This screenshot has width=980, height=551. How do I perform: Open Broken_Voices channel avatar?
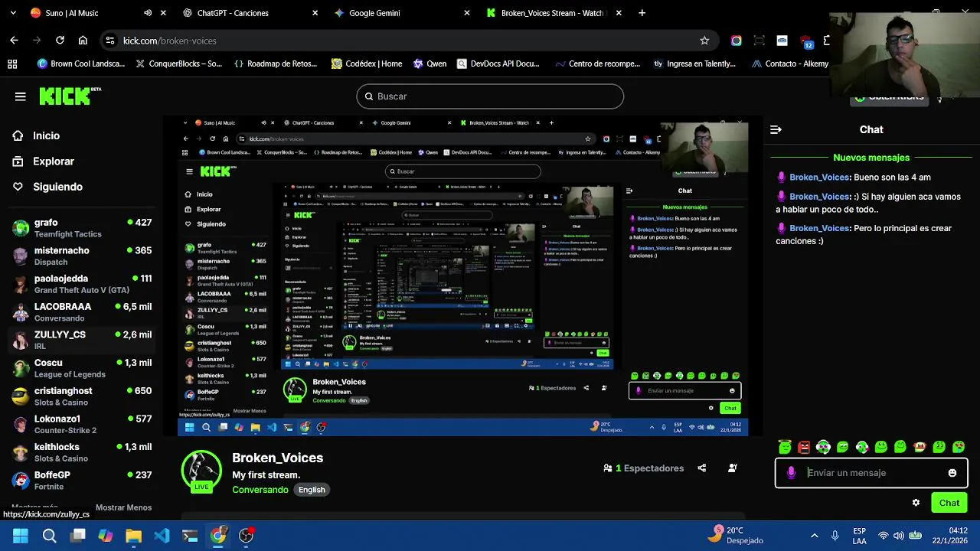[x=201, y=471]
